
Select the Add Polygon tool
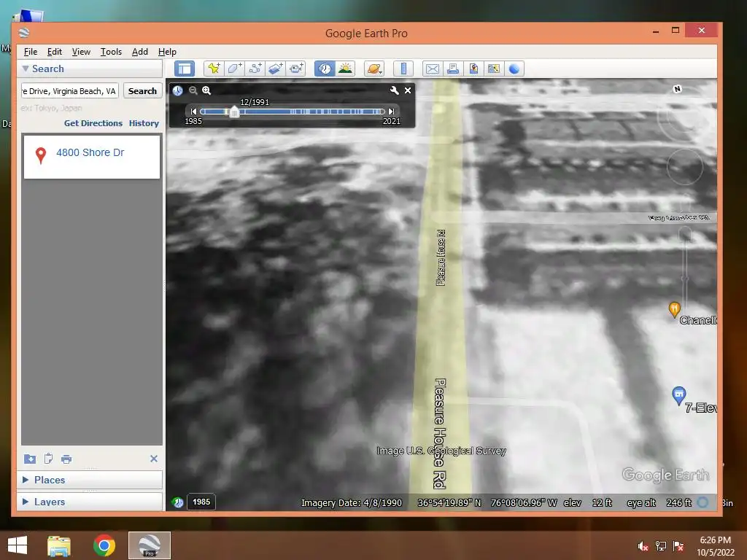click(234, 69)
